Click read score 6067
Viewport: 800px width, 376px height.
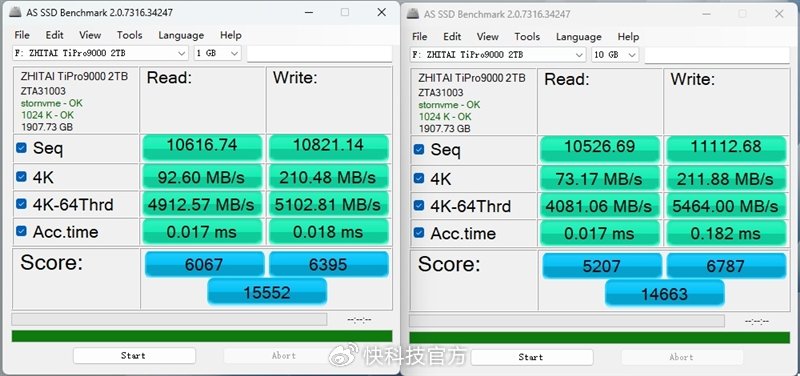coord(205,264)
